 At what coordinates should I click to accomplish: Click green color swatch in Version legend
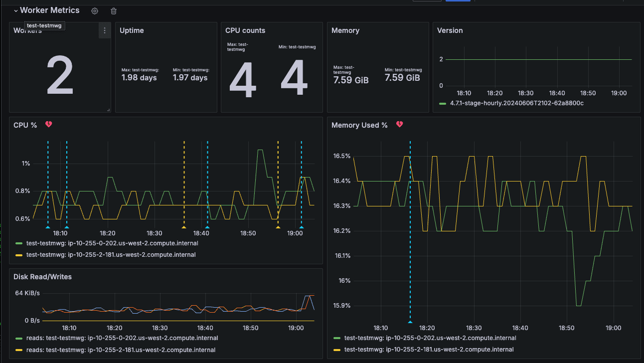tap(443, 103)
